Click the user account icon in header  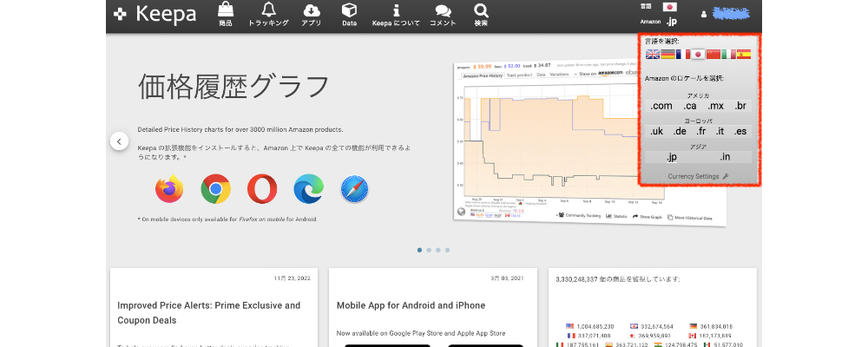[704, 15]
